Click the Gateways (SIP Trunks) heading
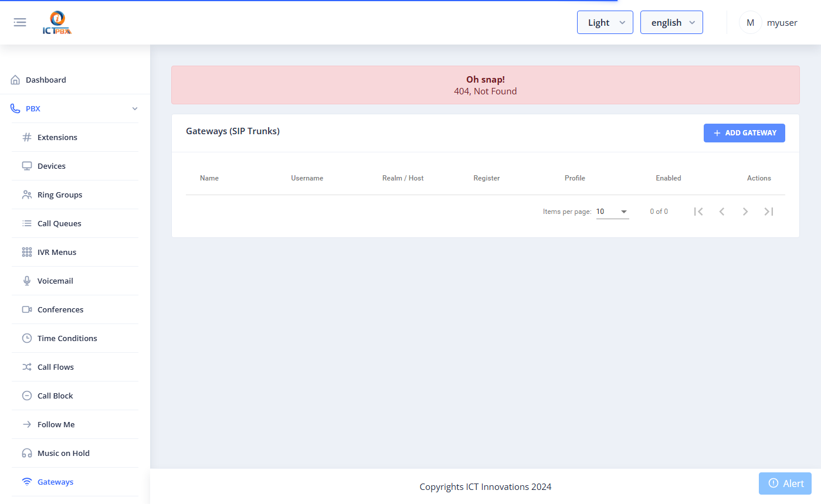This screenshot has width=821, height=504. click(x=233, y=131)
